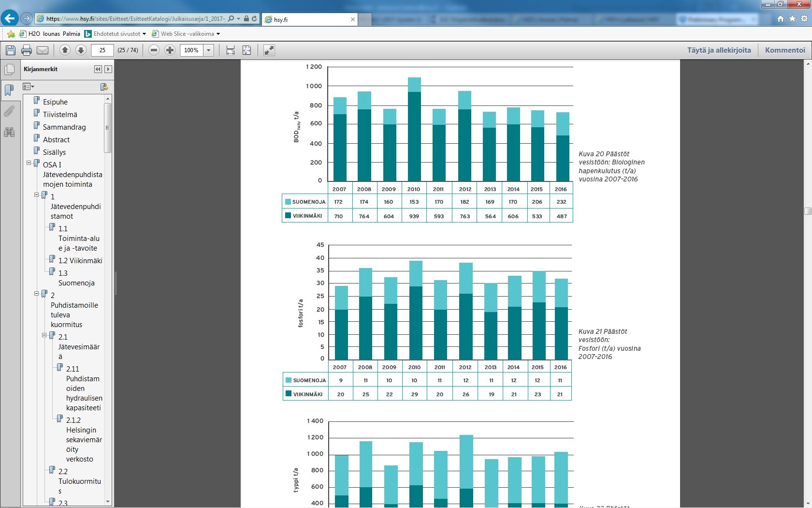Toggle the page thumbnails panel

(x=9, y=70)
